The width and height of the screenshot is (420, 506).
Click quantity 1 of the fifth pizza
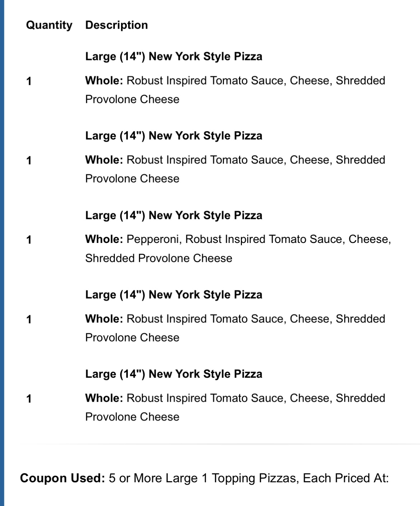point(29,399)
